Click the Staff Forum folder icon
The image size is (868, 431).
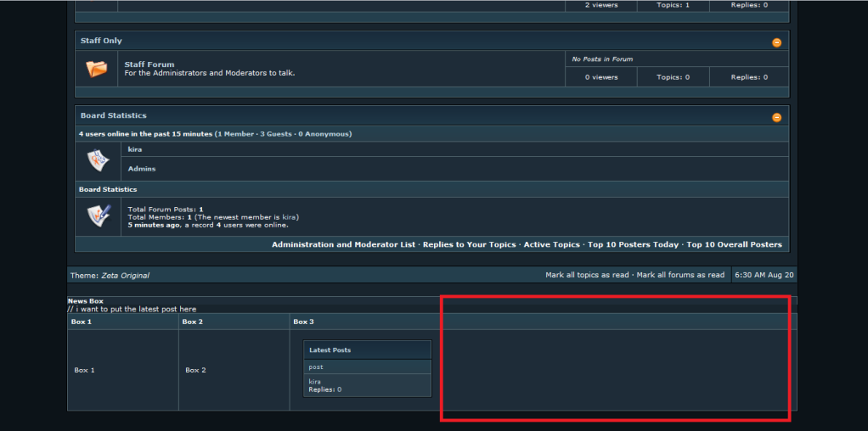[x=97, y=69]
